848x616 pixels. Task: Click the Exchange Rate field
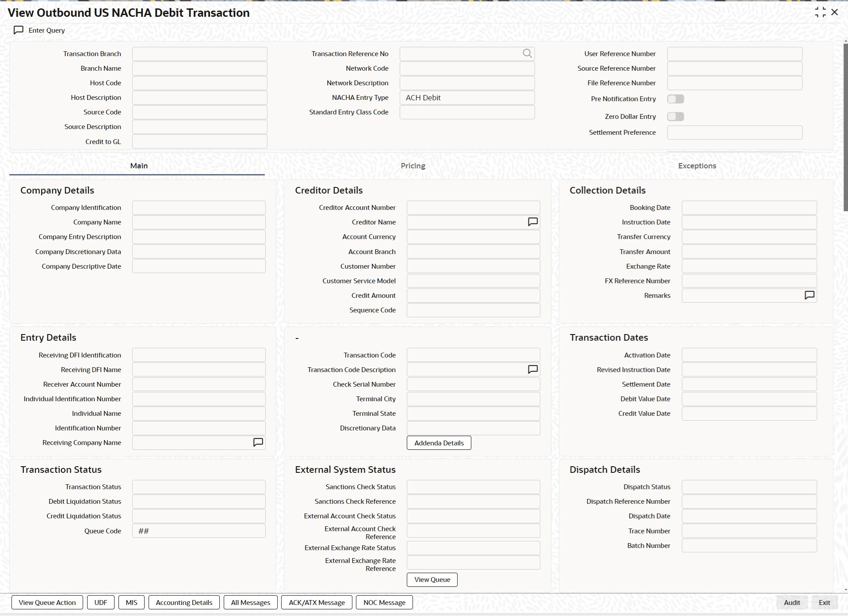point(749,266)
